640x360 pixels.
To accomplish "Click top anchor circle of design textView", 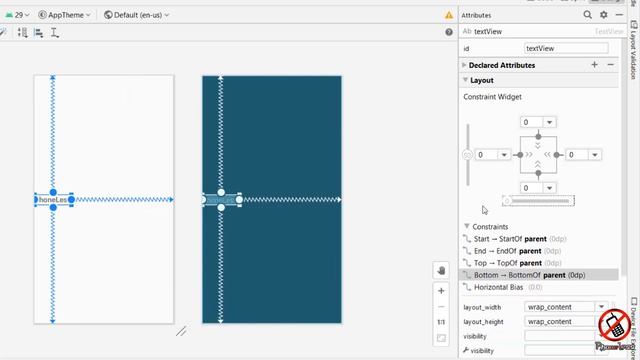I will [x=53, y=192].
